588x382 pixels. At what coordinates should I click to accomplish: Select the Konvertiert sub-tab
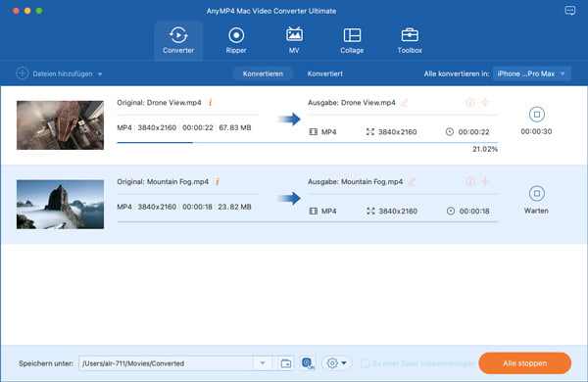[x=324, y=73]
